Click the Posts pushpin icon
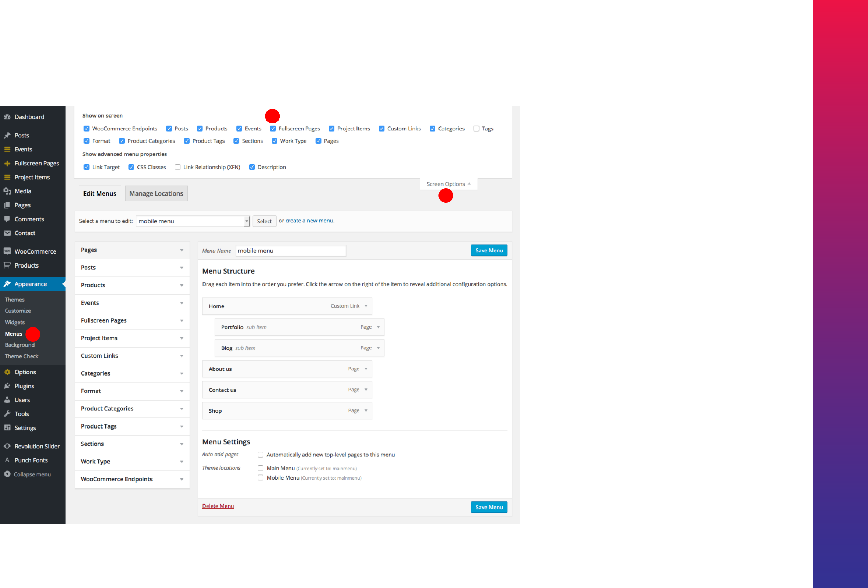The width and height of the screenshot is (868, 588). coord(7,135)
